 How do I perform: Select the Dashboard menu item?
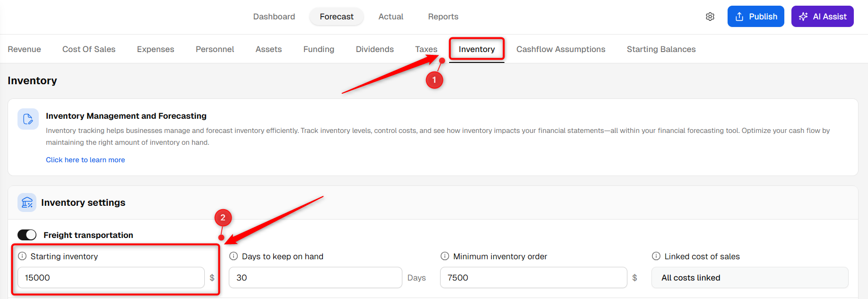pyautogui.click(x=274, y=17)
